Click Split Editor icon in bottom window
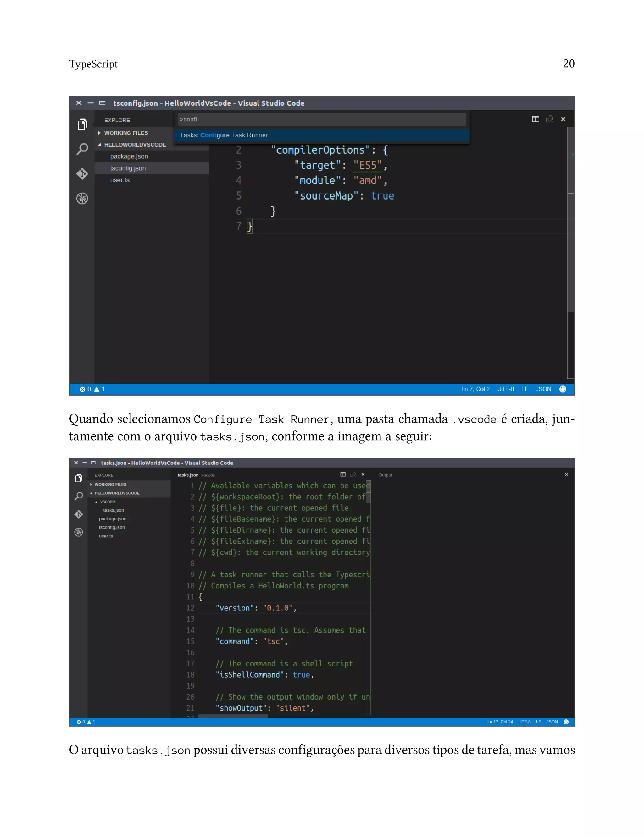This screenshot has height=838, width=644. point(343,475)
